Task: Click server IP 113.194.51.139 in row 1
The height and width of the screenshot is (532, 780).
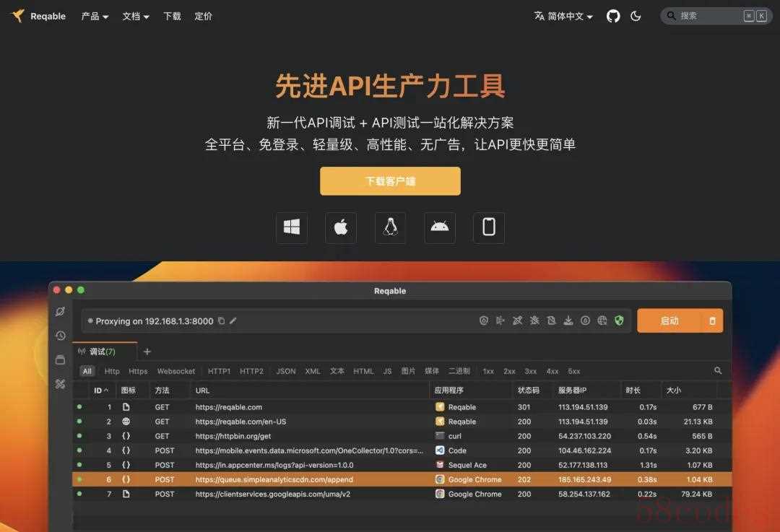Action: 583,406
